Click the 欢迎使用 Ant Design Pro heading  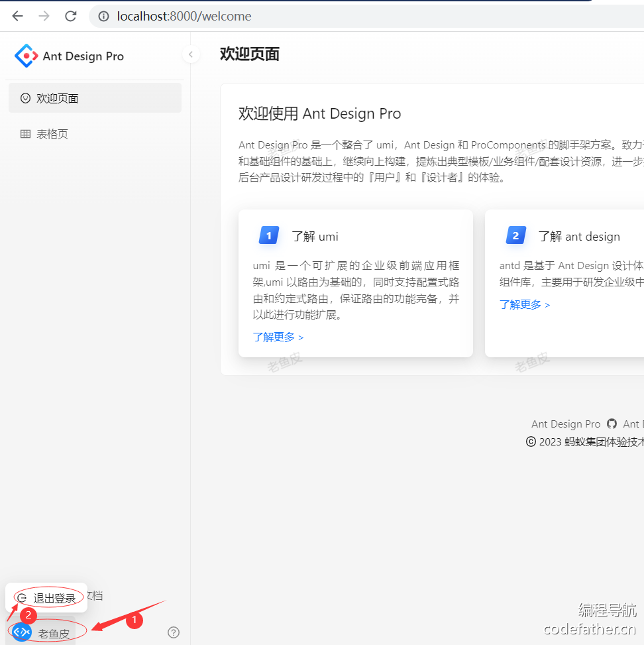(x=319, y=113)
